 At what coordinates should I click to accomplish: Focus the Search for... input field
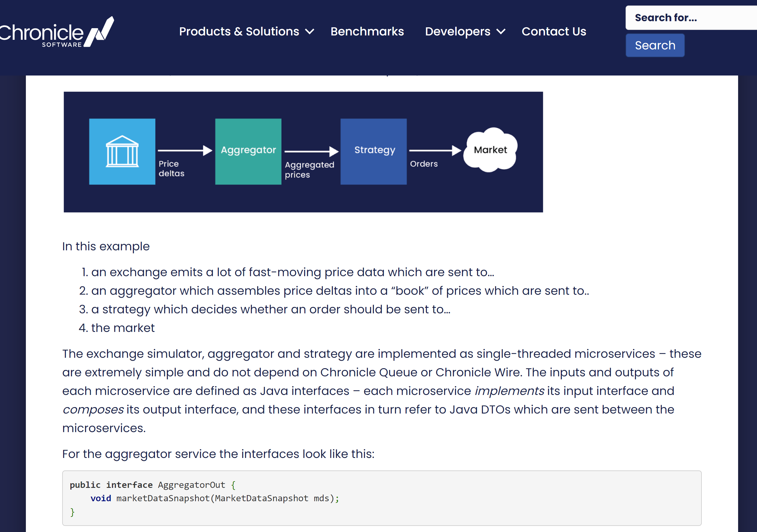[691, 18]
